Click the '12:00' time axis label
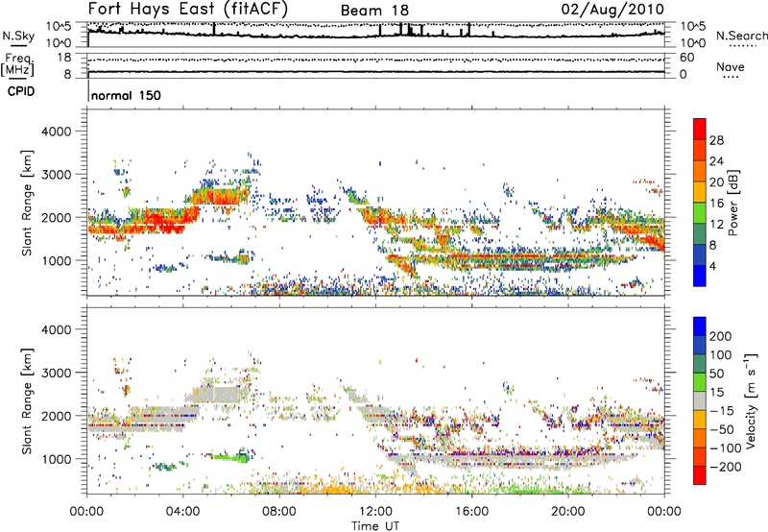This screenshot has height=532, width=768. coord(375,512)
